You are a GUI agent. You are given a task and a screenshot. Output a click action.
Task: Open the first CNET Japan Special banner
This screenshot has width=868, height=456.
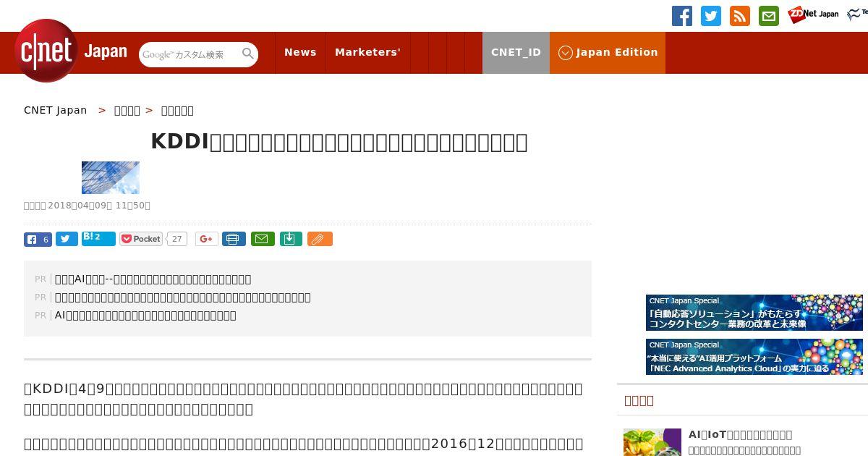(754, 313)
